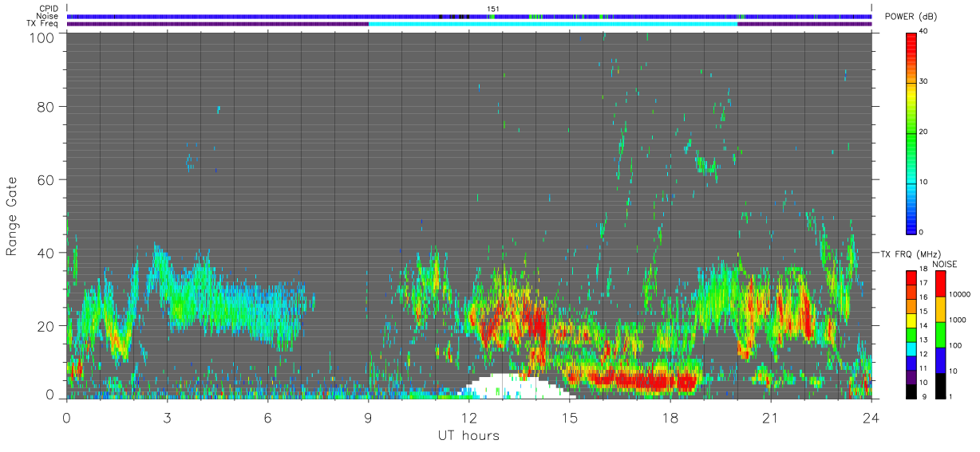Click the 30 tick on the power color bar
980x452 pixels.
924,81
